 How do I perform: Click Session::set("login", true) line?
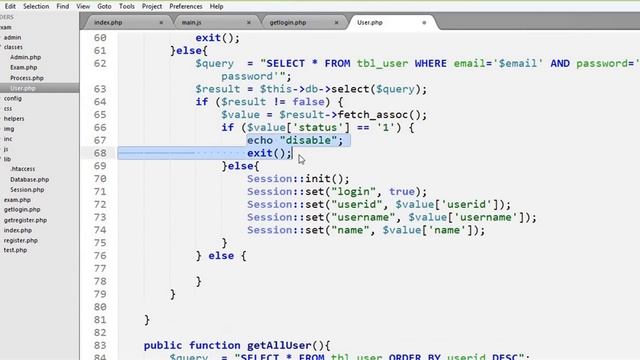pos(337,191)
